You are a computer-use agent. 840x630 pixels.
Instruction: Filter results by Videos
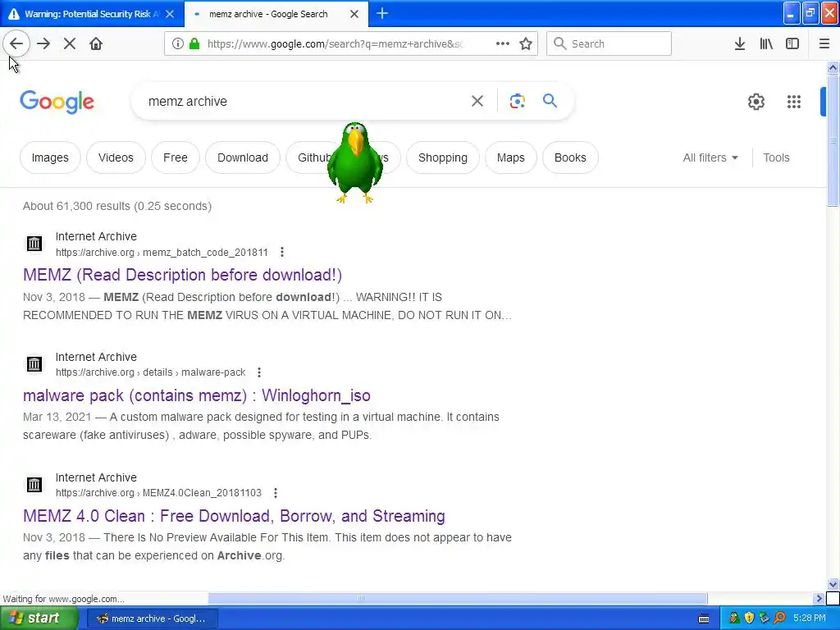coord(116,157)
